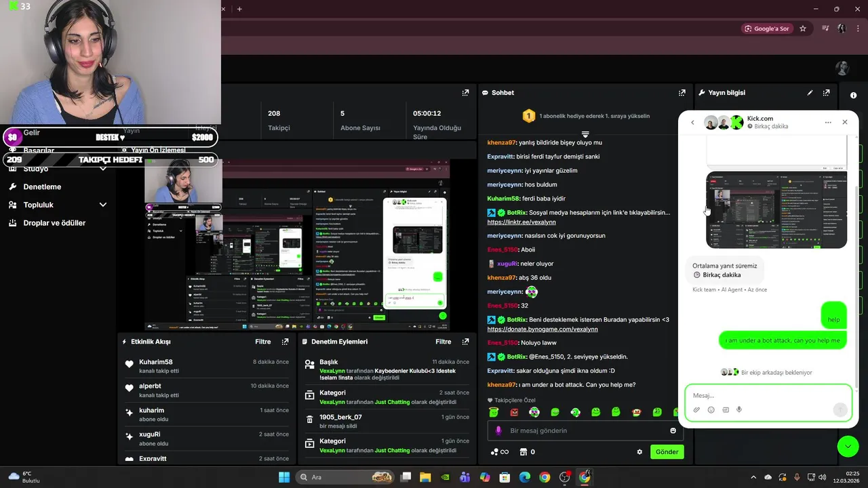Open browser profile avatar in toolbar
This screenshot has width=868, height=488.
point(842,28)
